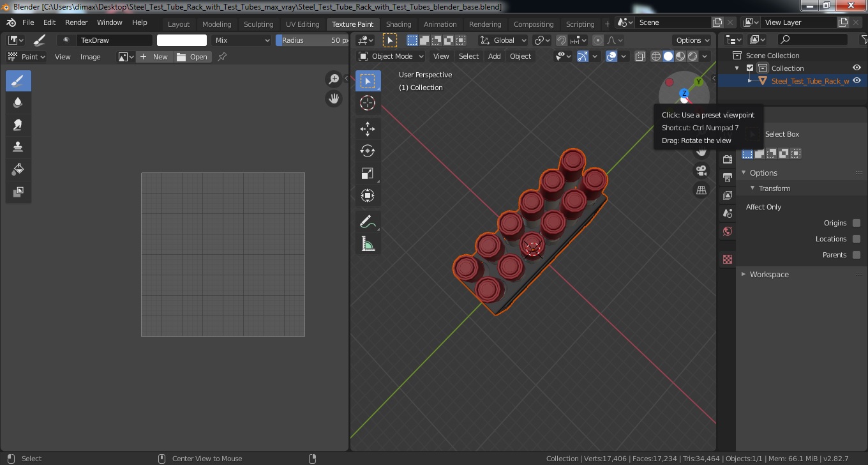Choose the Smear paint tool
This screenshot has height=465, width=868.
tap(18, 125)
